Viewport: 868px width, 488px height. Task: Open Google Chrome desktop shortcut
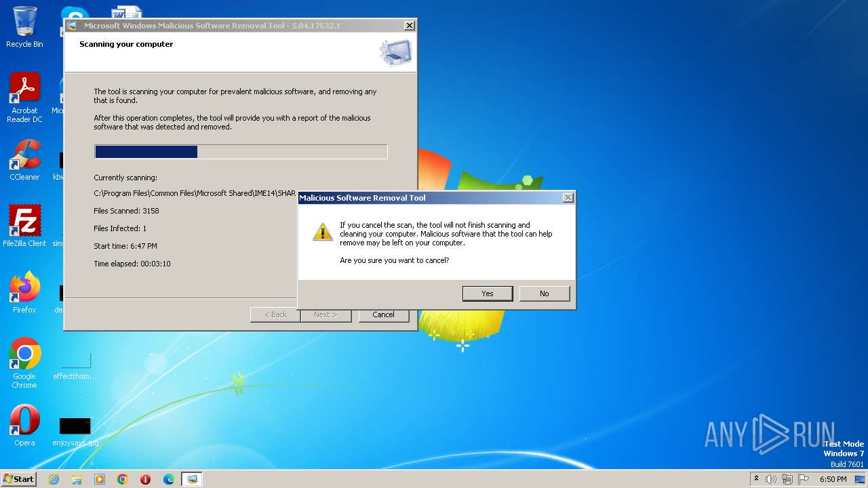pos(24,363)
